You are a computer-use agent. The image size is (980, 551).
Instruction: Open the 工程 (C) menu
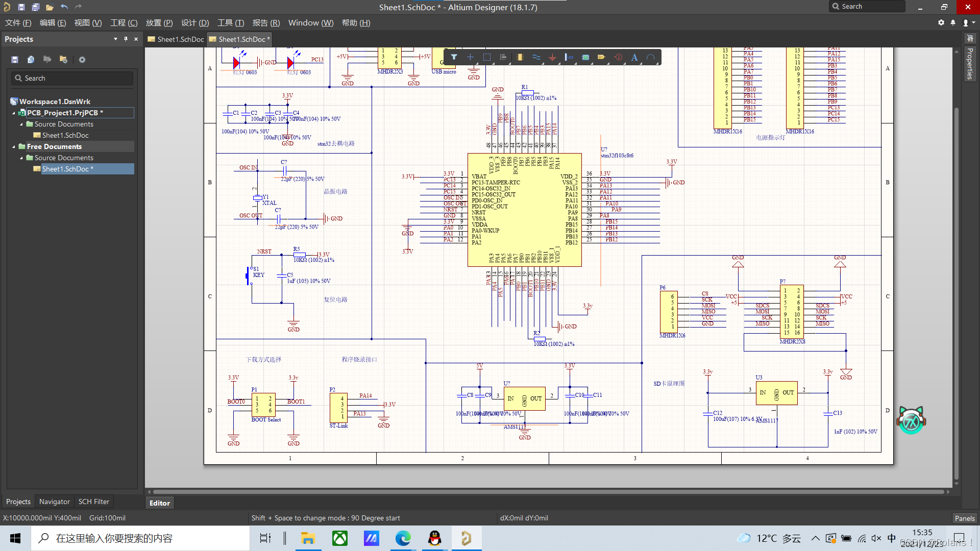124,23
